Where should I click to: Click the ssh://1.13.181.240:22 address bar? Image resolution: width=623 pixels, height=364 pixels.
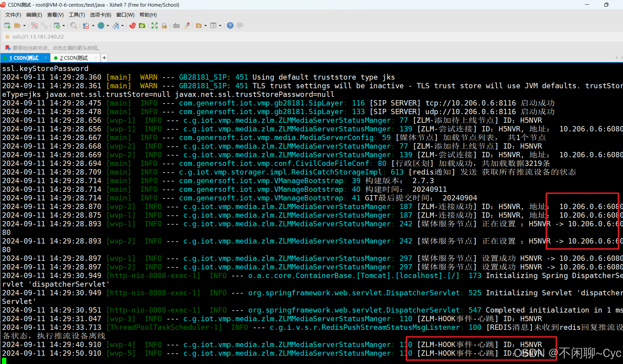pyautogui.click(x=38, y=36)
